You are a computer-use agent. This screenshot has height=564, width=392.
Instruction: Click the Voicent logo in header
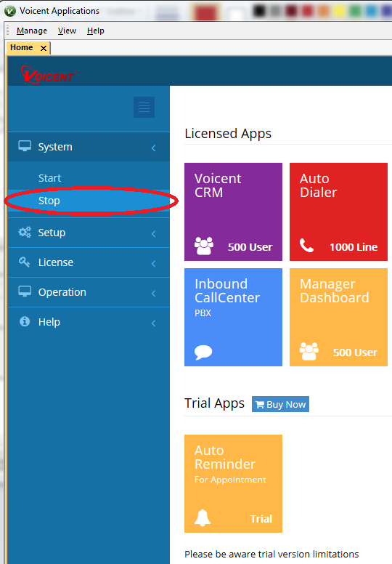coord(47,75)
